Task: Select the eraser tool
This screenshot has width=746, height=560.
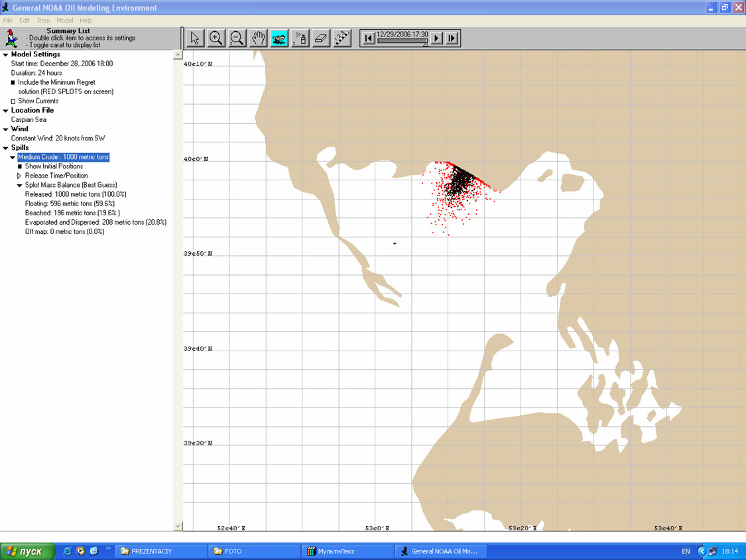Action: [321, 38]
